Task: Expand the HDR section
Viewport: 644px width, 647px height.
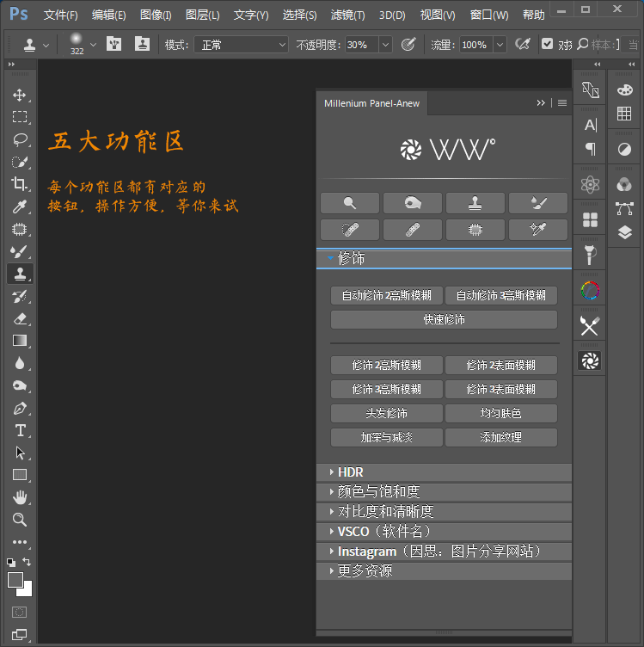Action: click(444, 472)
